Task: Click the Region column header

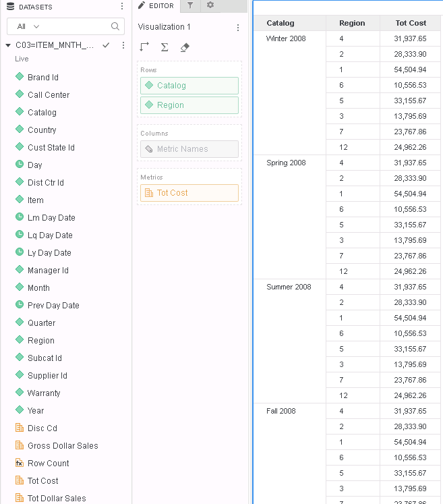Action: (x=352, y=23)
